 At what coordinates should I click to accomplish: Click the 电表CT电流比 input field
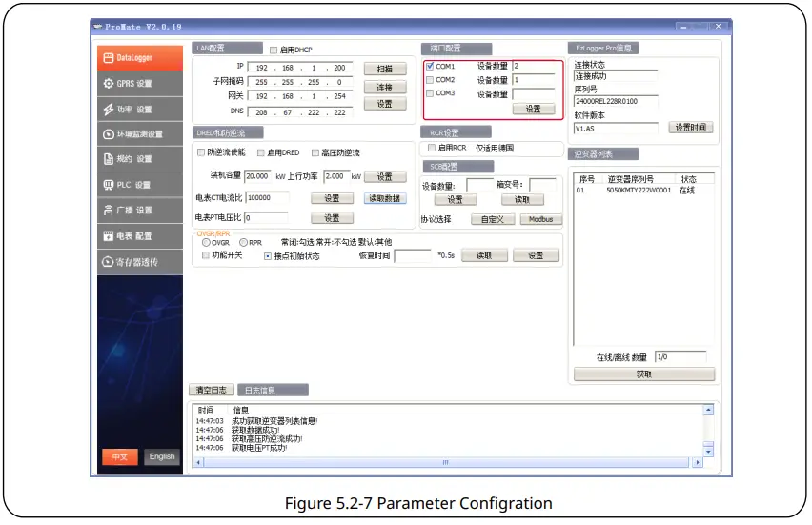[267, 198]
